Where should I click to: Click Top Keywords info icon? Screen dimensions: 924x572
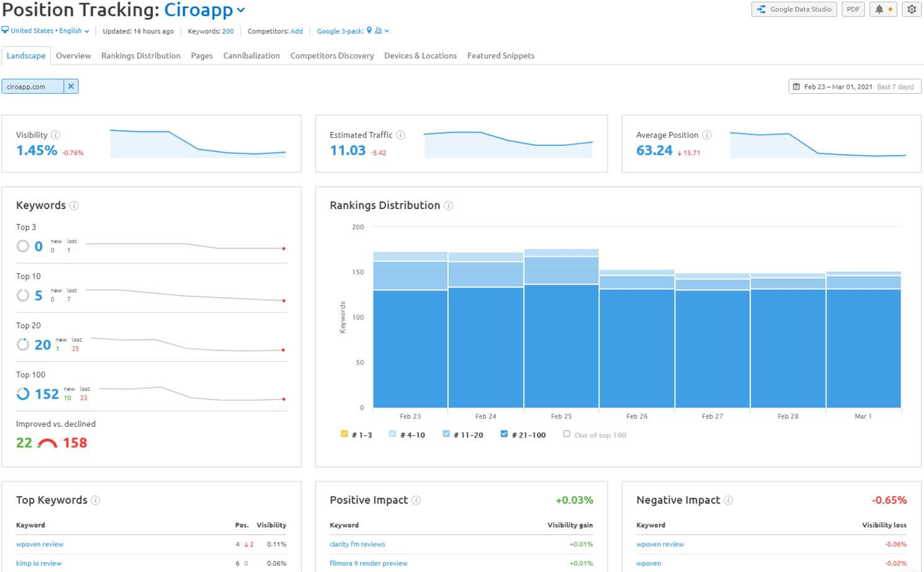[x=96, y=500]
